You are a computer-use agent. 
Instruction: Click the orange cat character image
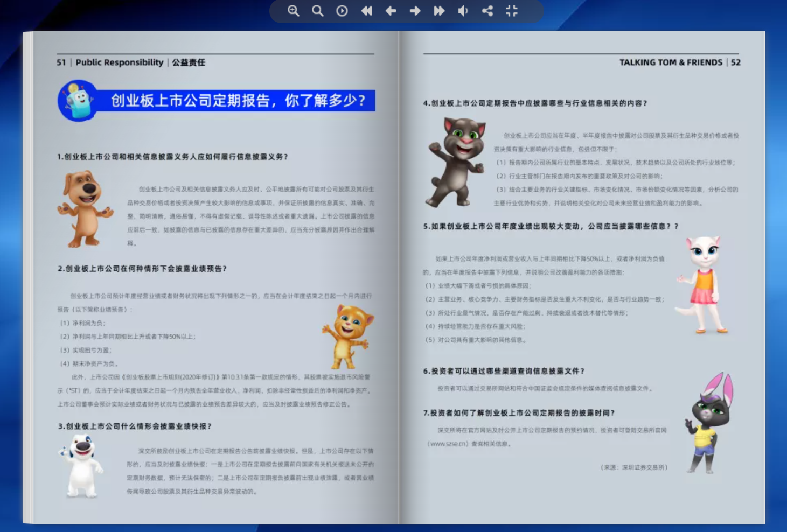click(349, 335)
